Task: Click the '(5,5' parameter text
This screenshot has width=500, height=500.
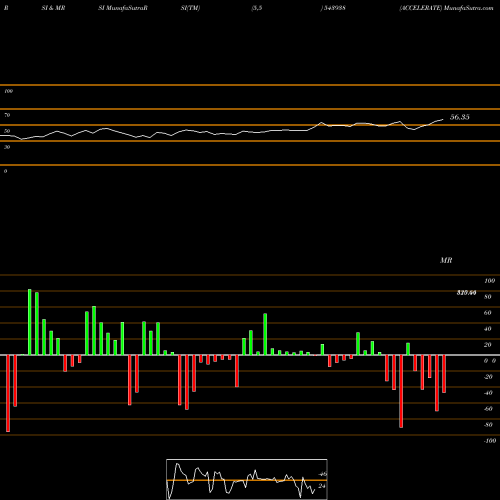Action: [x=257, y=8]
